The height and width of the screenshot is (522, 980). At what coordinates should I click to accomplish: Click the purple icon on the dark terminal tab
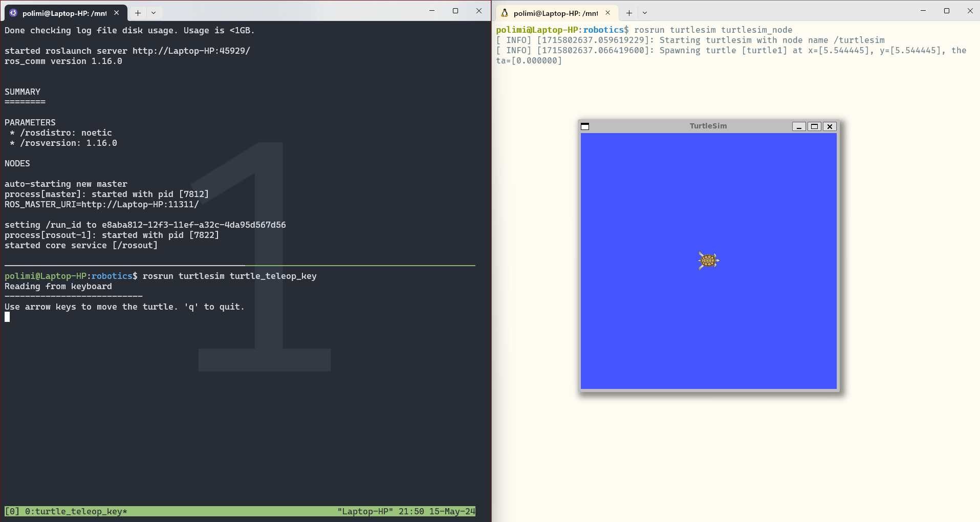coord(13,13)
